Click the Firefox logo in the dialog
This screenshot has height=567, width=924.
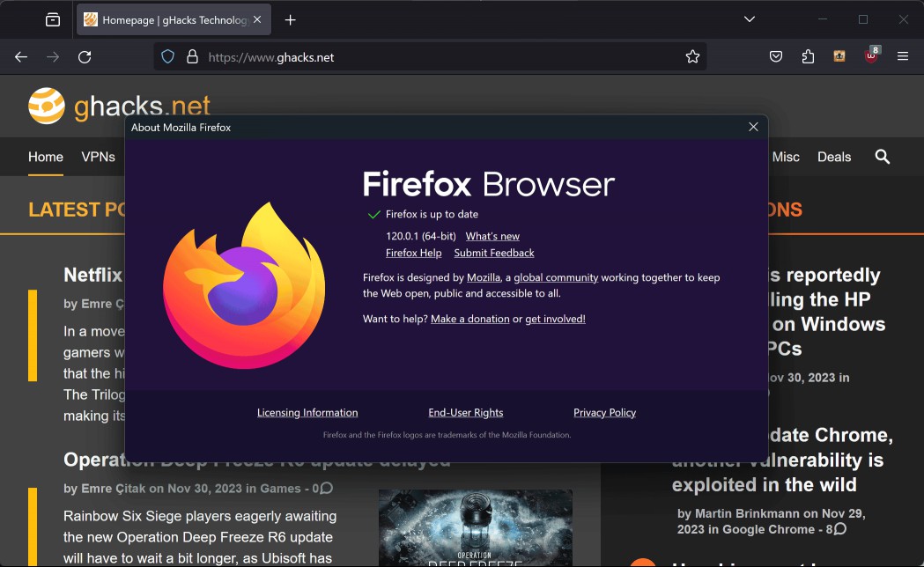coord(244,286)
